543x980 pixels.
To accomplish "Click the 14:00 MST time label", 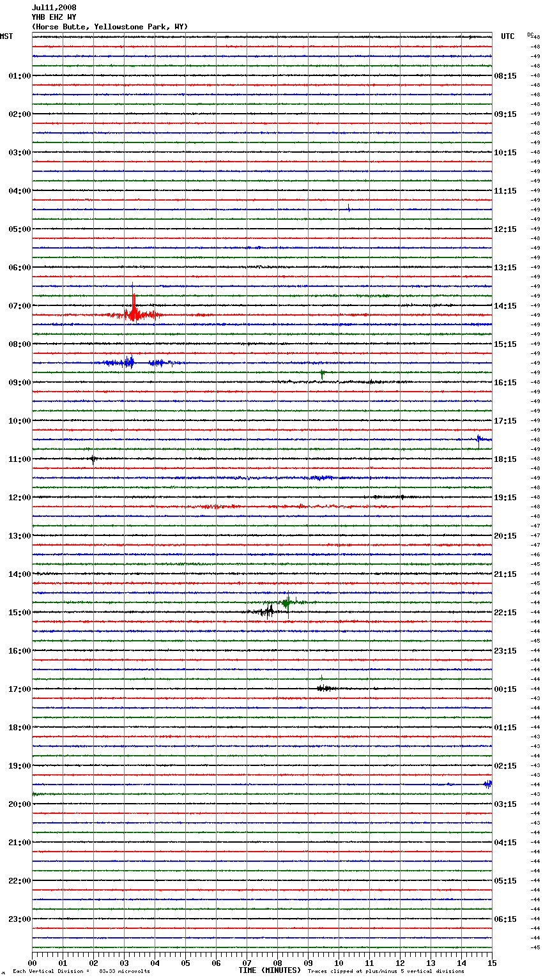I will [x=20, y=574].
